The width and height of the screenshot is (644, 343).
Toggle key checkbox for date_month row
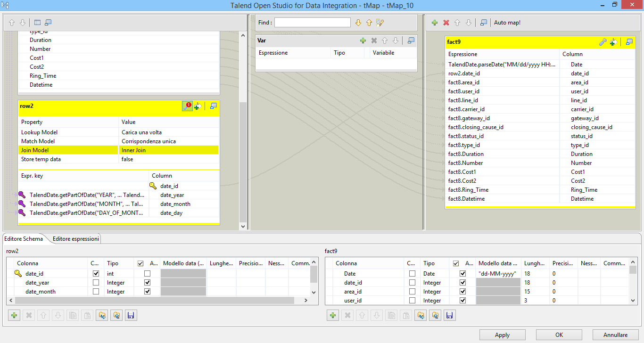[96, 291]
